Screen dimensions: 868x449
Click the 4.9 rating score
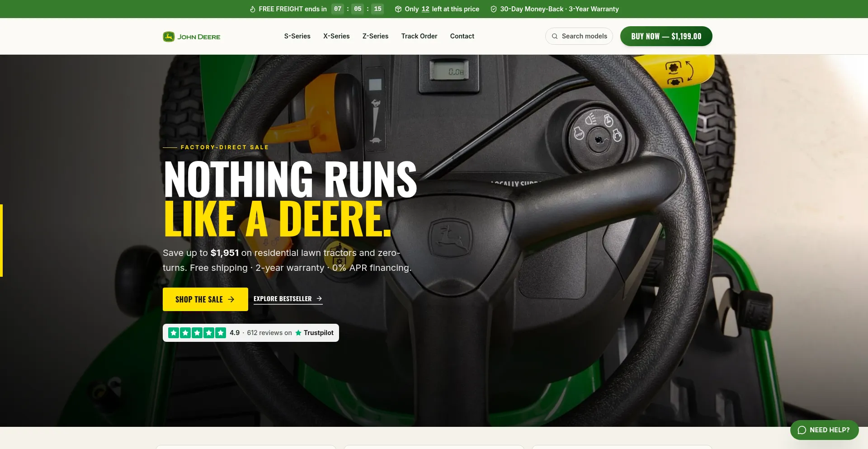[x=235, y=333]
